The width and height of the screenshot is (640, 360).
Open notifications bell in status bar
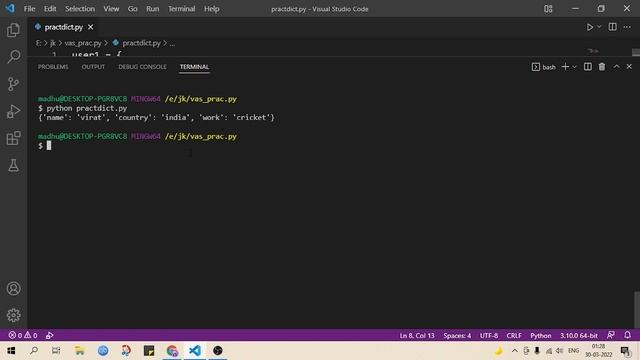(627, 335)
